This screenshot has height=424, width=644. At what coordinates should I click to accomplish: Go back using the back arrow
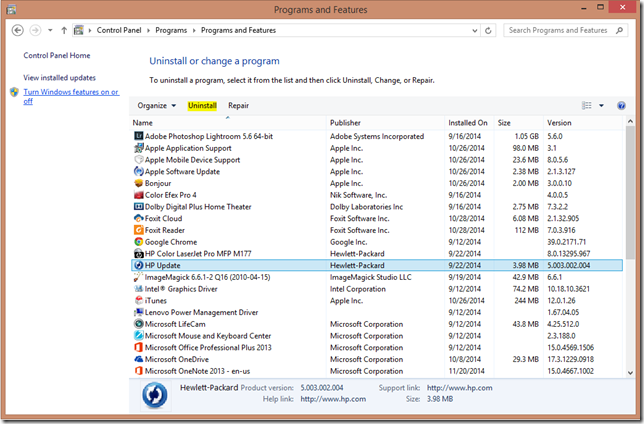18,30
